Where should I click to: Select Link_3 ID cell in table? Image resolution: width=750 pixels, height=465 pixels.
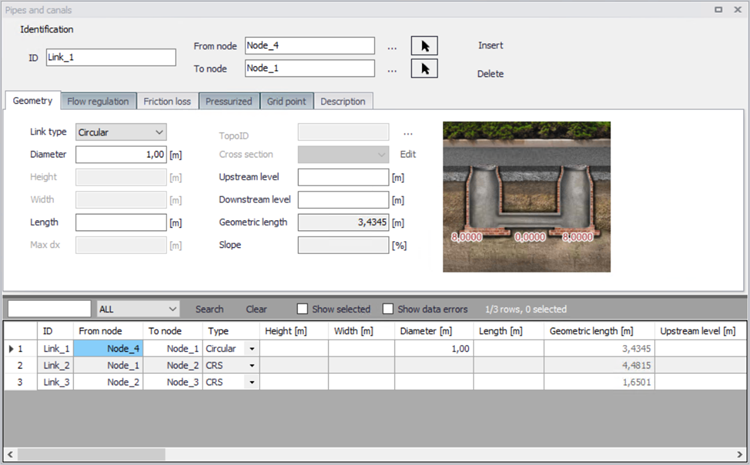(x=55, y=382)
